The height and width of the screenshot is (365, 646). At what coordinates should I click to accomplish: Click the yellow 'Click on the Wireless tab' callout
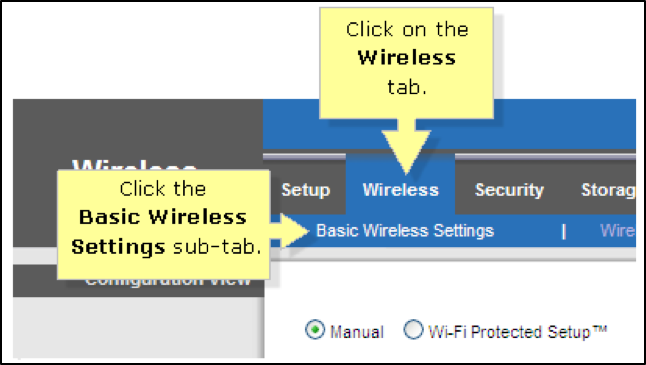click(x=407, y=63)
